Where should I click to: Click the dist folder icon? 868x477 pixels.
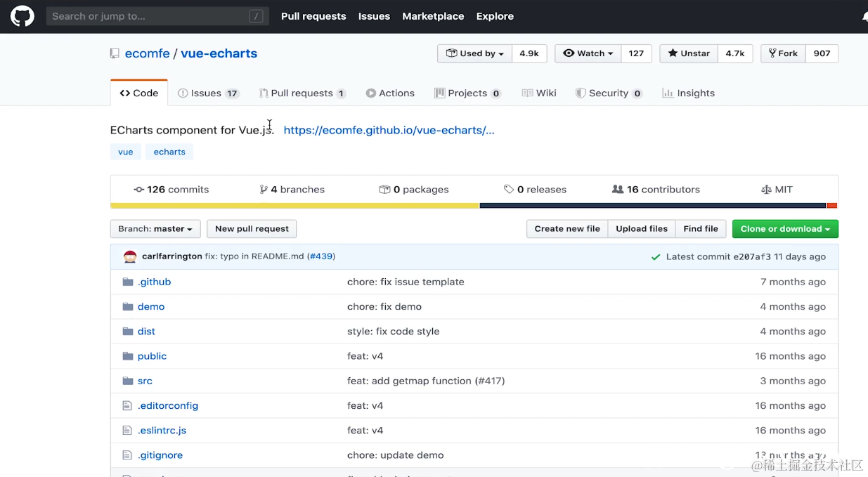(x=127, y=331)
